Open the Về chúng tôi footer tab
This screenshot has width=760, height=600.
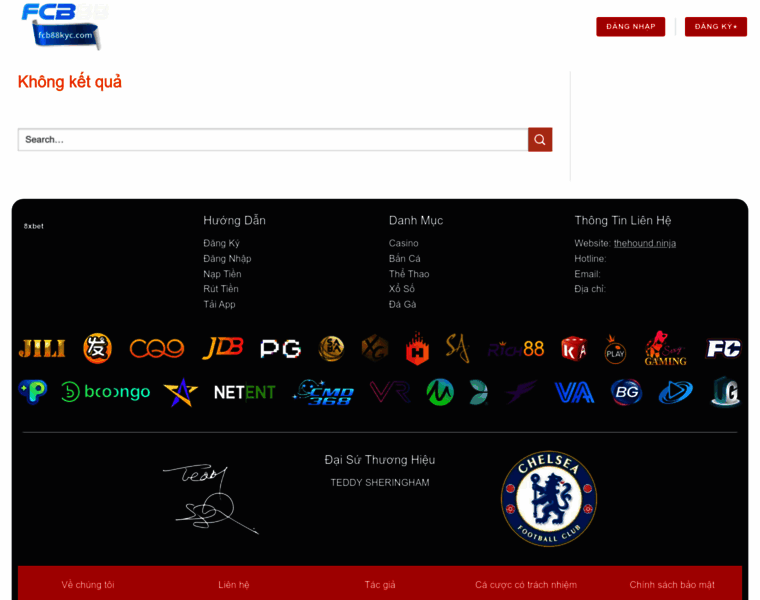click(x=88, y=584)
